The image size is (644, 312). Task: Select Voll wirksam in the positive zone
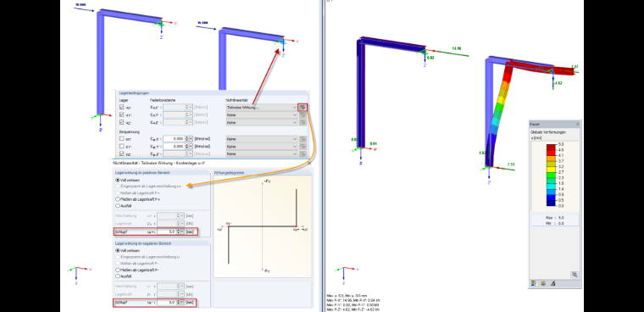[x=118, y=180]
